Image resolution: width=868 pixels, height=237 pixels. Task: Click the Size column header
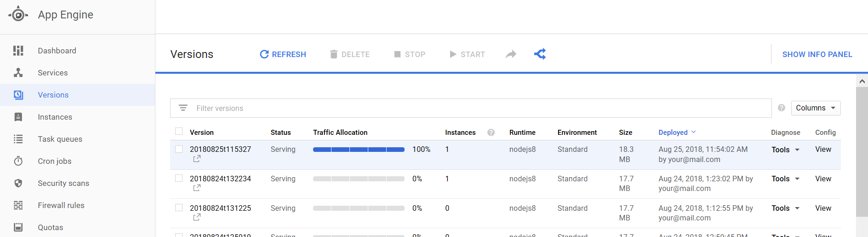[625, 133]
